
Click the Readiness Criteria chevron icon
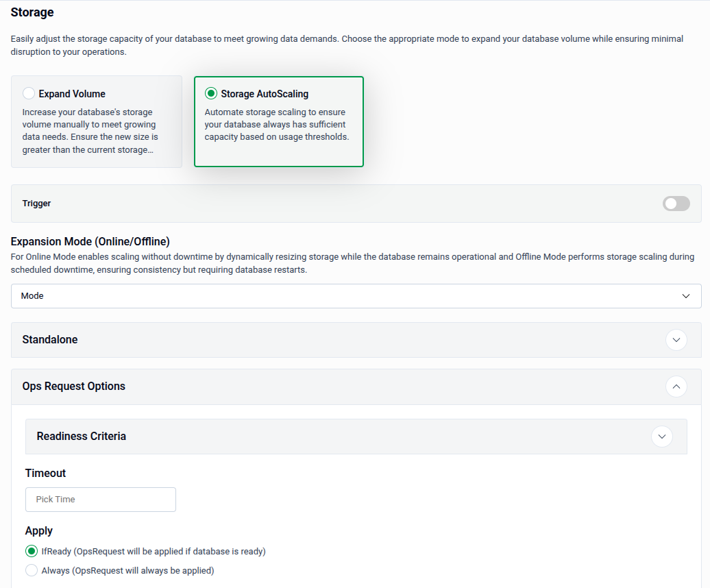click(x=662, y=436)
